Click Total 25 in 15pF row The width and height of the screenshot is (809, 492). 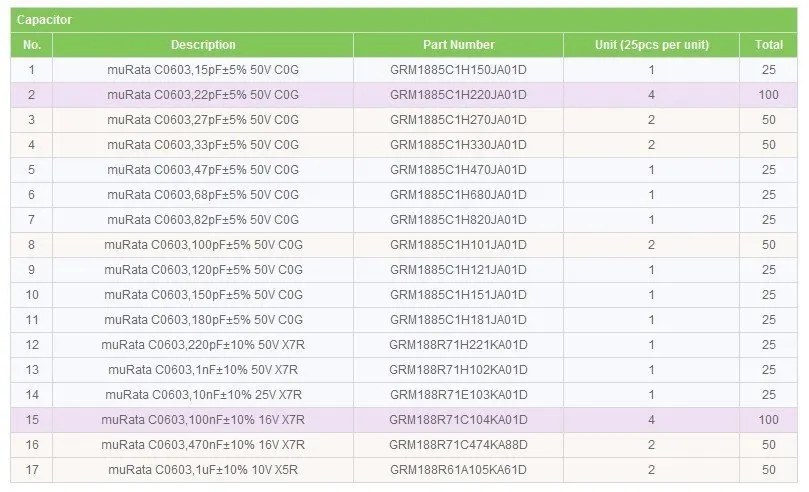click(768, 70)
